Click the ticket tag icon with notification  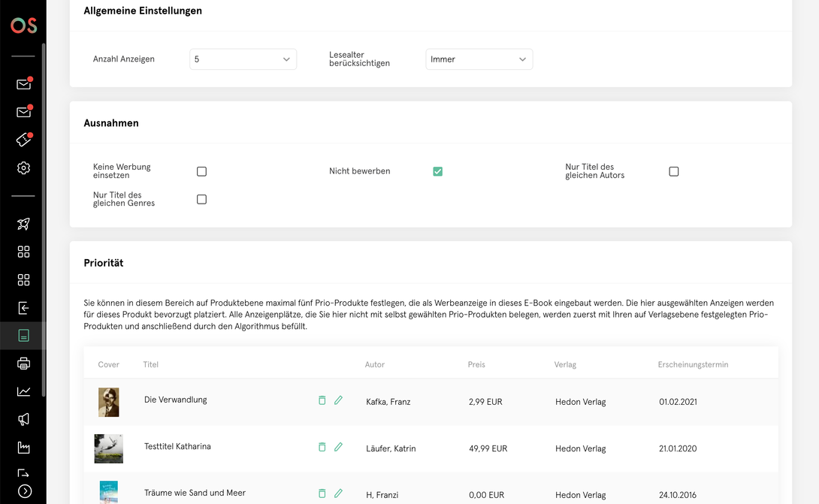pos(23,140)
